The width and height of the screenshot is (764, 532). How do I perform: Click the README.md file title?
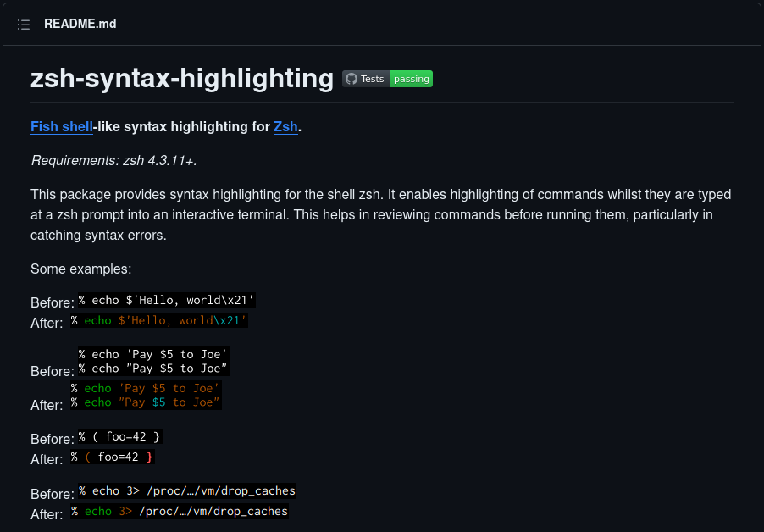pos(80,24)
